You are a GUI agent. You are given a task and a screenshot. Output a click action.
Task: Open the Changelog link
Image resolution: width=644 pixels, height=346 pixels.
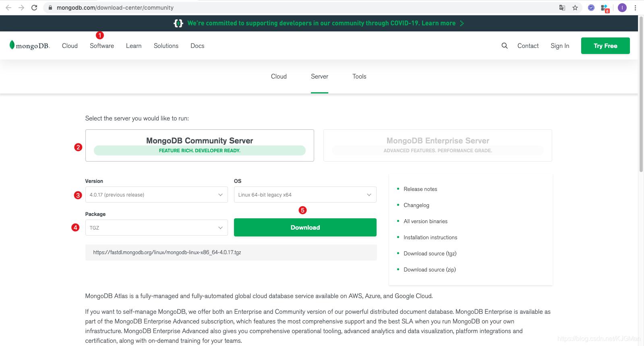tap(416, 205)
